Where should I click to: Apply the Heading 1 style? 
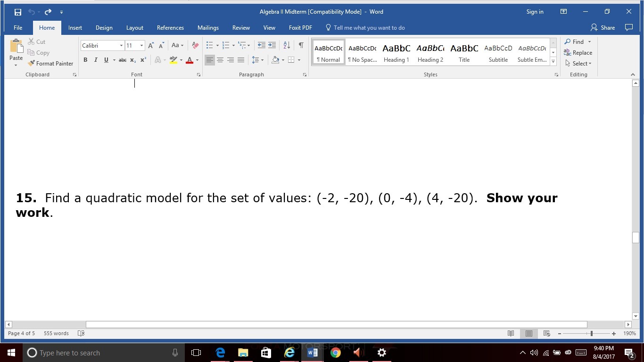pos(396,52)
